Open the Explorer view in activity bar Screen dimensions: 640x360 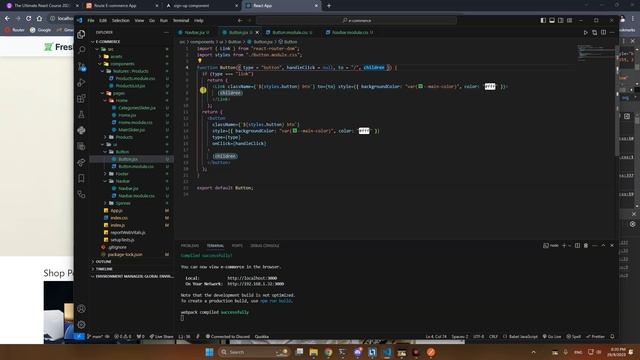pos(81,34)
